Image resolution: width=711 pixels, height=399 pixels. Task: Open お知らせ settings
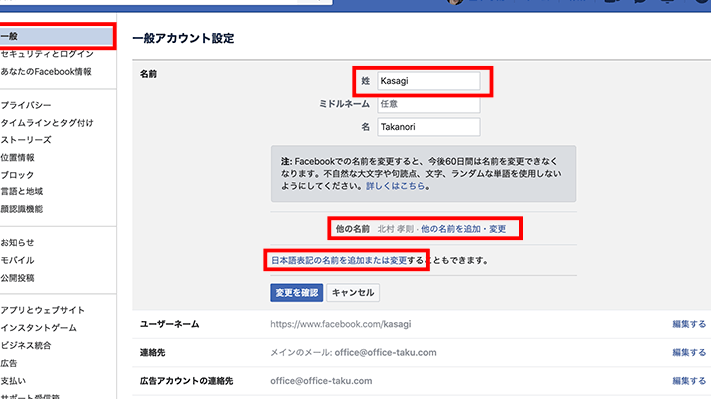coord(17,243)
